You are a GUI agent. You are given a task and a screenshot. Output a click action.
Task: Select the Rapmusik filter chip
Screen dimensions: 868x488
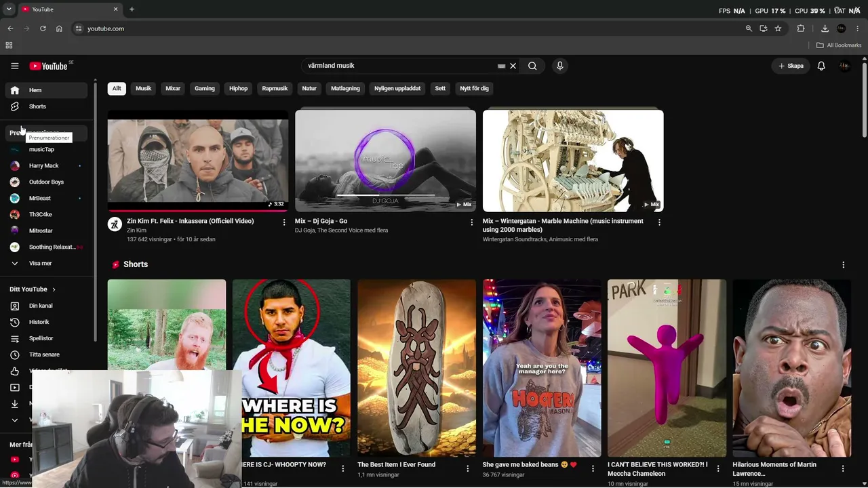(x=275, y=88)
